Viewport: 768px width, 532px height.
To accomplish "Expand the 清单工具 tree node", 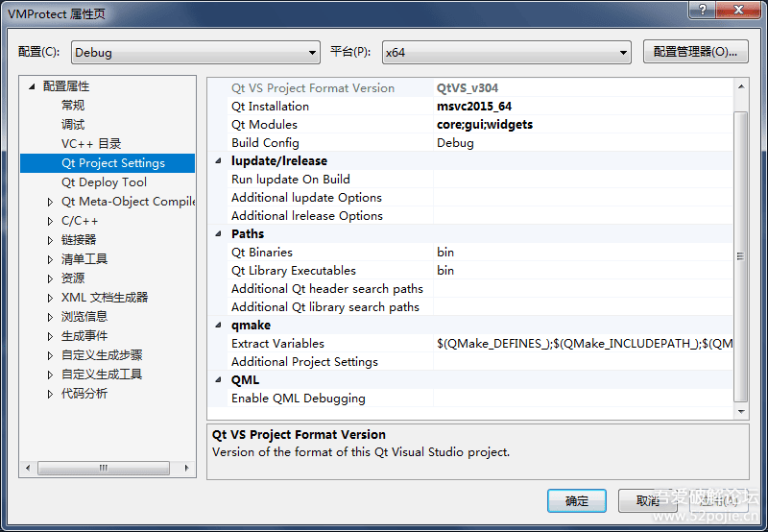I will tap(50, 259).
